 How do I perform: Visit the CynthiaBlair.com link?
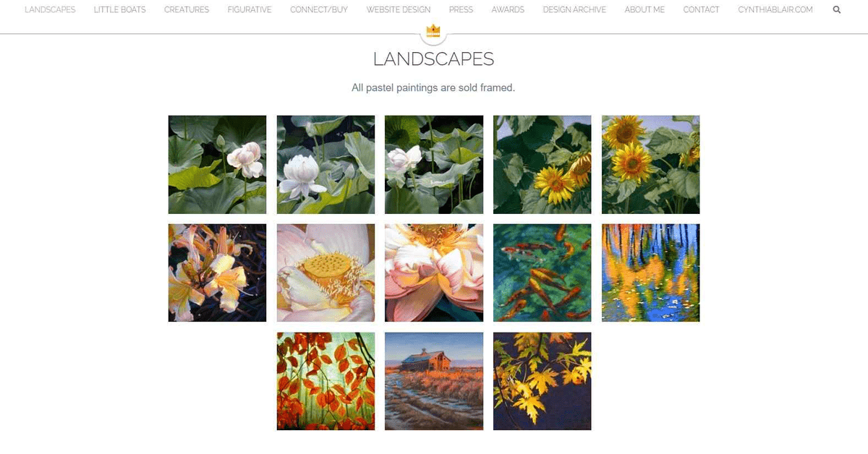pyautogui.click(x=775, y=10)
